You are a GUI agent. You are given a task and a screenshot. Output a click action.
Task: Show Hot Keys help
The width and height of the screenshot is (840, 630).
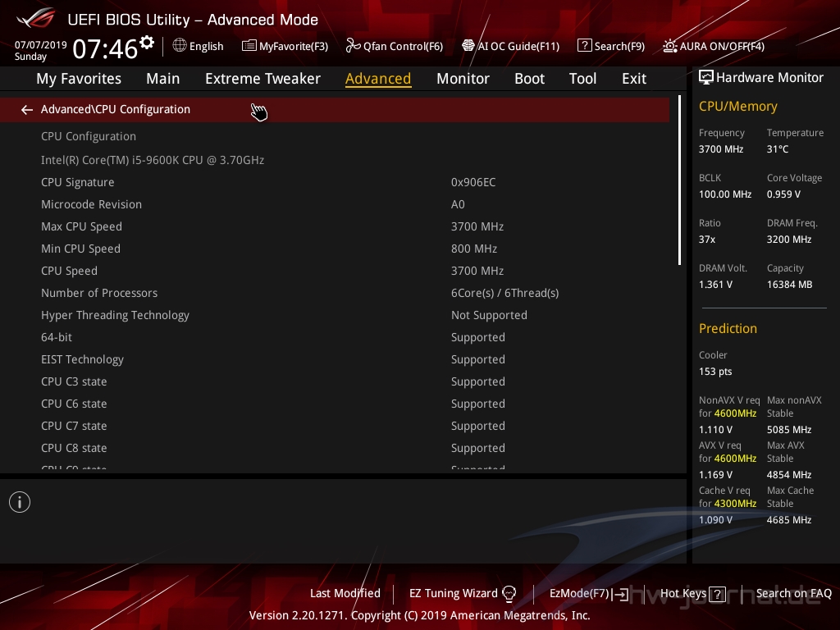692,593
